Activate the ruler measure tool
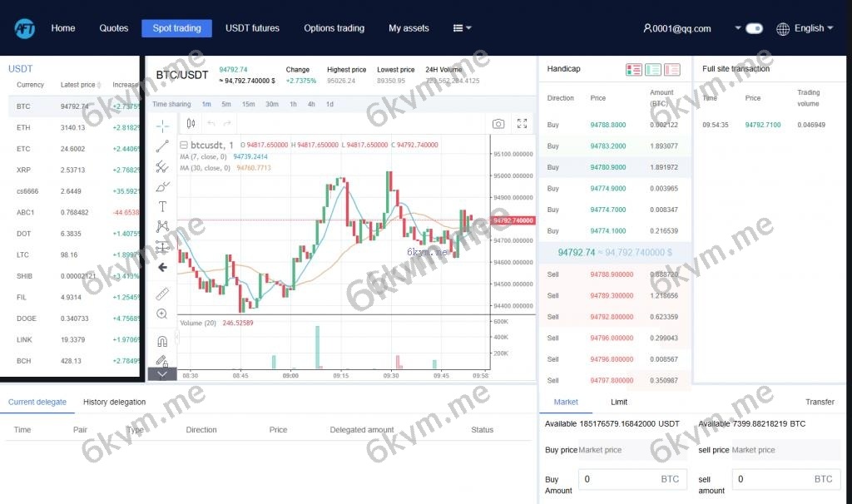 click(162, 294)
